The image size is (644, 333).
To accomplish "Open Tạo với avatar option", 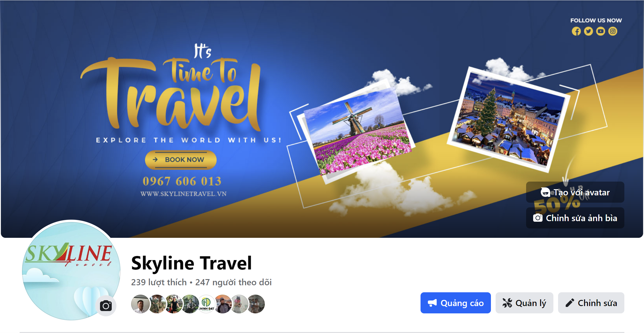I will (575, 192).
